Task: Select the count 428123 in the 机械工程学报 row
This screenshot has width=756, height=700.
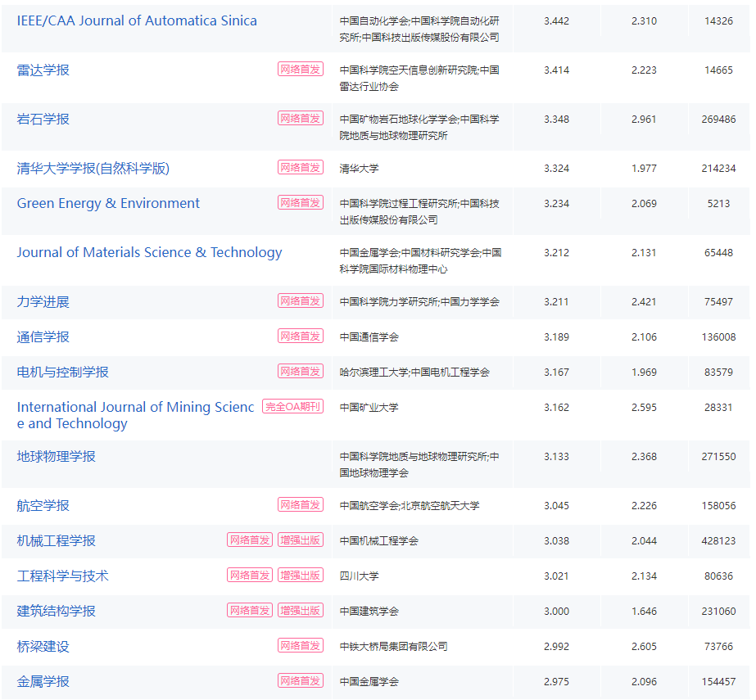Action: point(718,541)
